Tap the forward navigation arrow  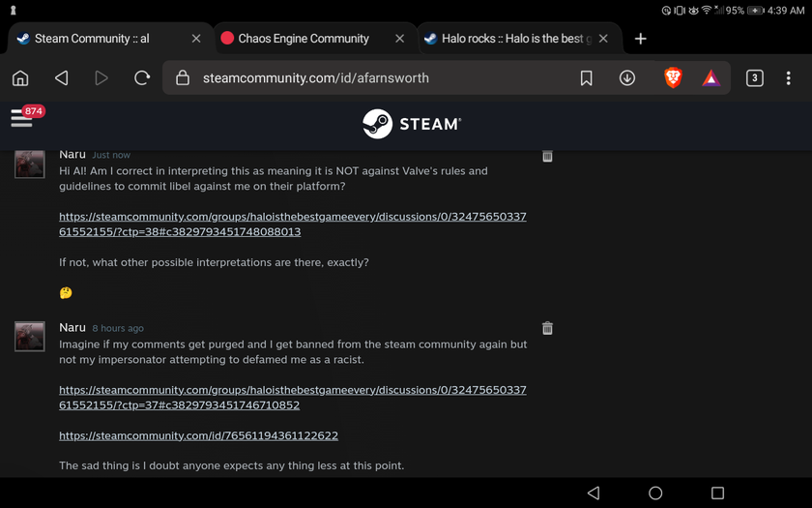click(x=101, y=78)
